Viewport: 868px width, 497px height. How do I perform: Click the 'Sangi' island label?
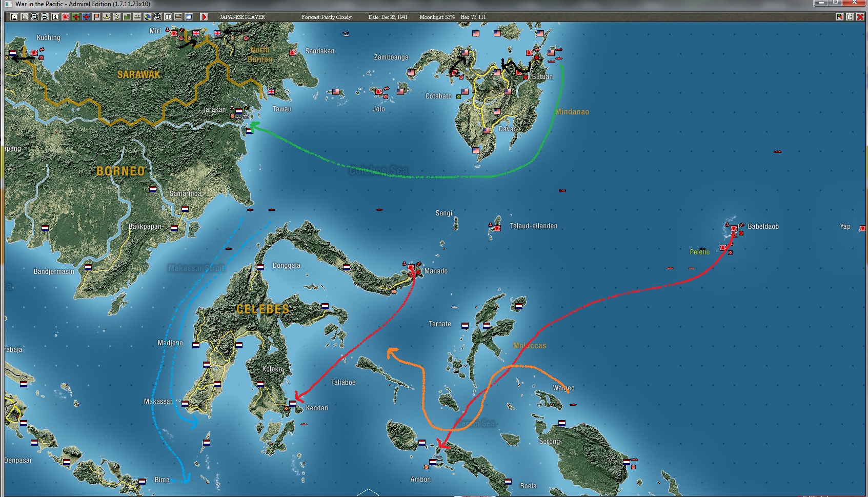(444, 213)
